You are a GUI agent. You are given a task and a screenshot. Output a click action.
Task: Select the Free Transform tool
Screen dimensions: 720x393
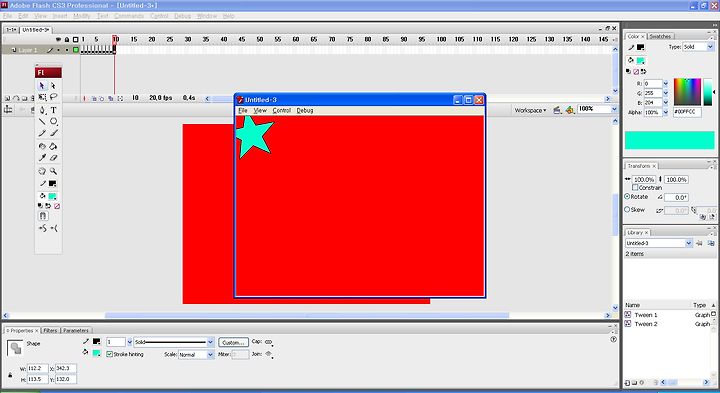42,97
